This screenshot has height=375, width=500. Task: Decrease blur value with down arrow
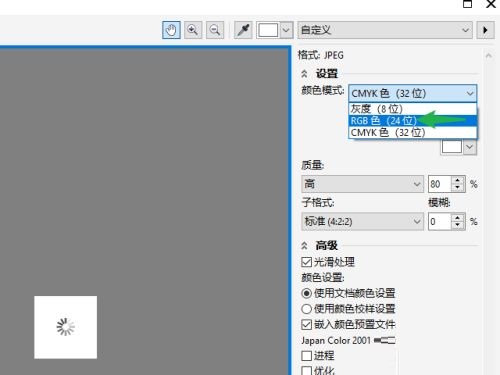point(458,225)
